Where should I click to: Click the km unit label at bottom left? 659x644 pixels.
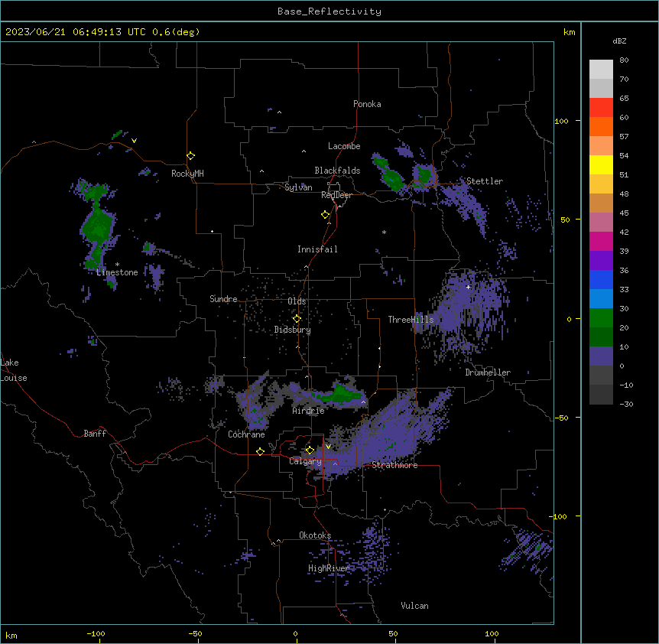tap(11, 636)
